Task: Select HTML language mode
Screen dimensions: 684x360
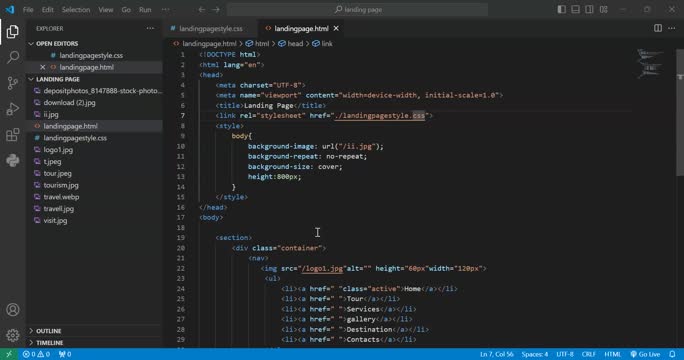Action: (x=612, y=354)
